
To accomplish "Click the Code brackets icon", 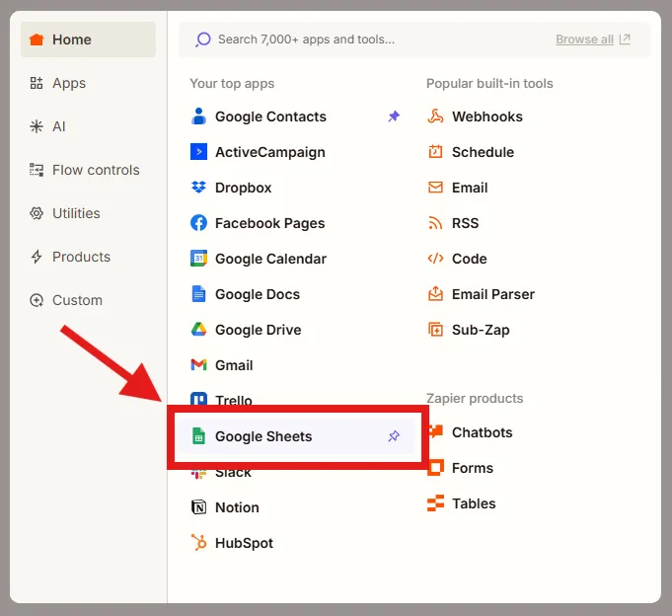I will (x=435, y=259).
